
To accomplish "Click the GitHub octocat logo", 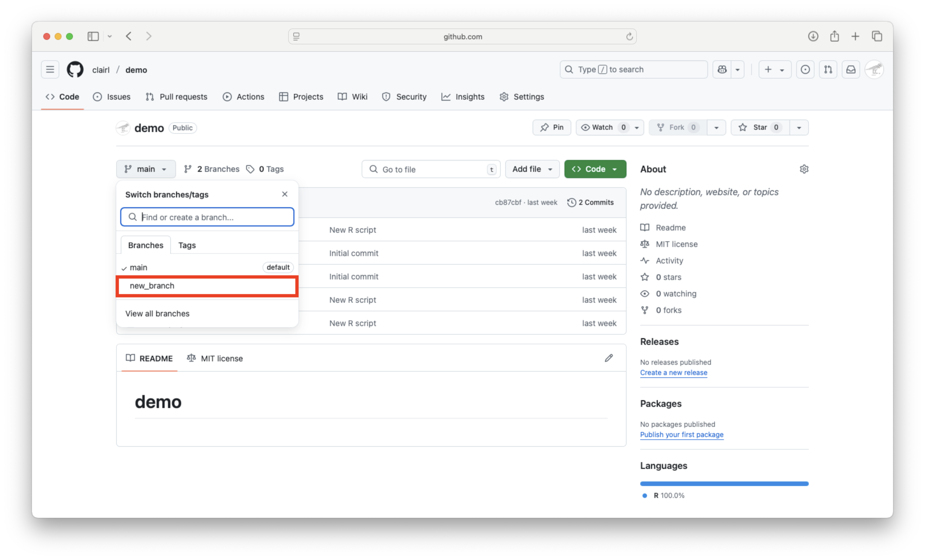I will pyautogui.click(x=75, y=70).
